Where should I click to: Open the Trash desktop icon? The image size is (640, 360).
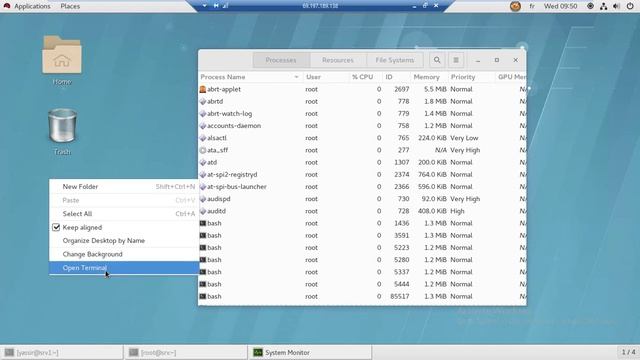click(x=62, y=131)
